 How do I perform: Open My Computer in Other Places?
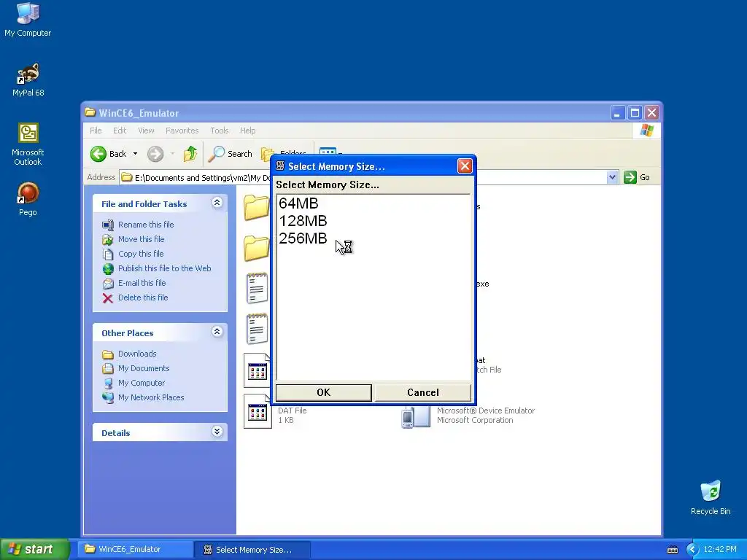coord(142,383)
